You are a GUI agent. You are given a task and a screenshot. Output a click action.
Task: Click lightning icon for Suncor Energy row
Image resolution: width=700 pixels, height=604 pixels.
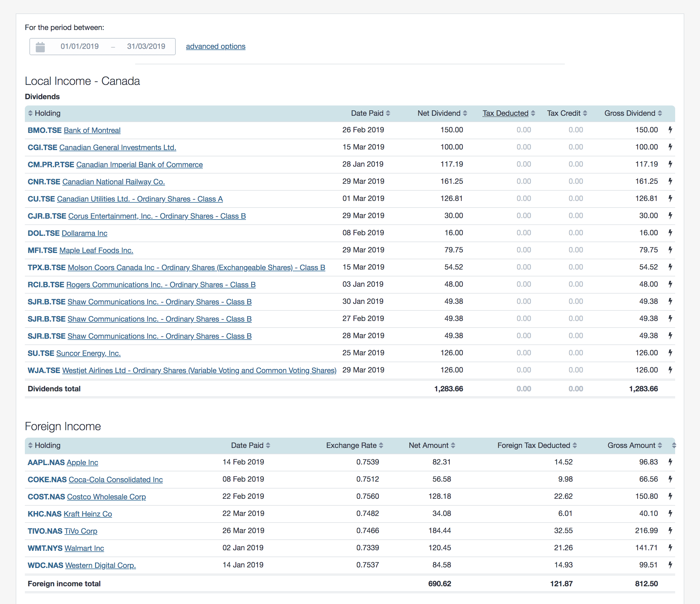pyautogui.click(x=670, y=353)
